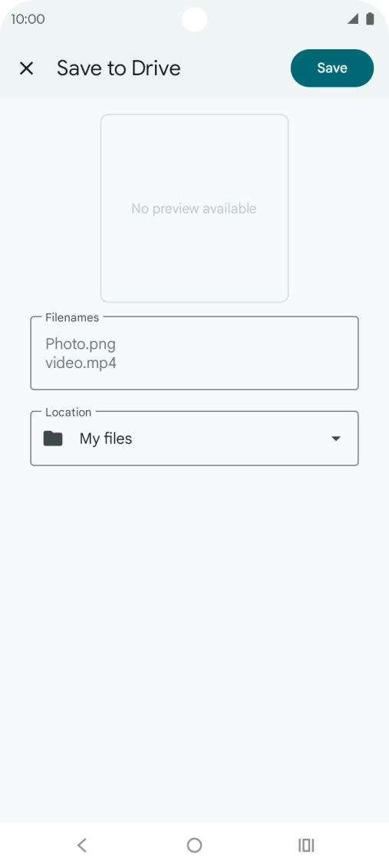Expand the Location dropdown arrow
389x868 pixels.
335,439
